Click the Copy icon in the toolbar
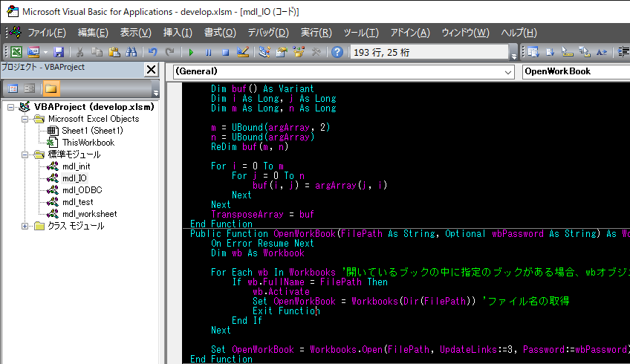This screenshot has width=630, height=364. pyautogui.click(x=97, y=52)
